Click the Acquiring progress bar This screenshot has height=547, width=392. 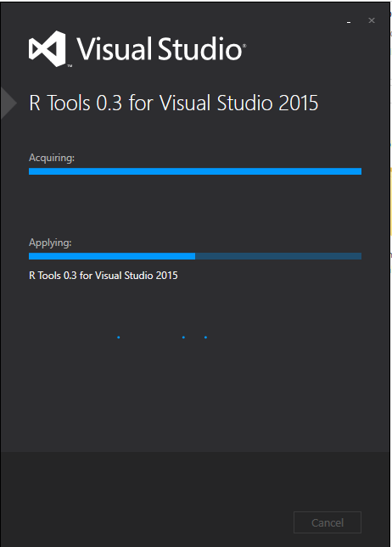pyautogui.click(x=195, y=171)
